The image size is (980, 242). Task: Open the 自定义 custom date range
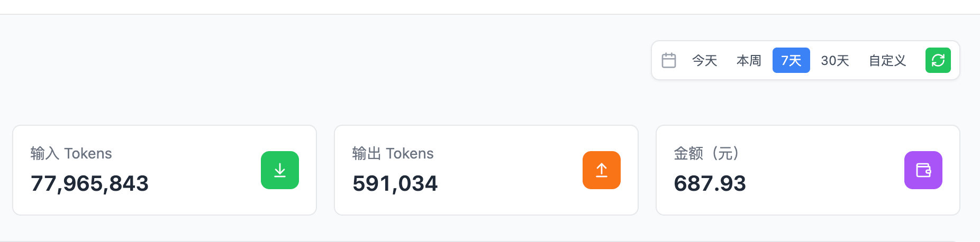(x=887, y=61)
